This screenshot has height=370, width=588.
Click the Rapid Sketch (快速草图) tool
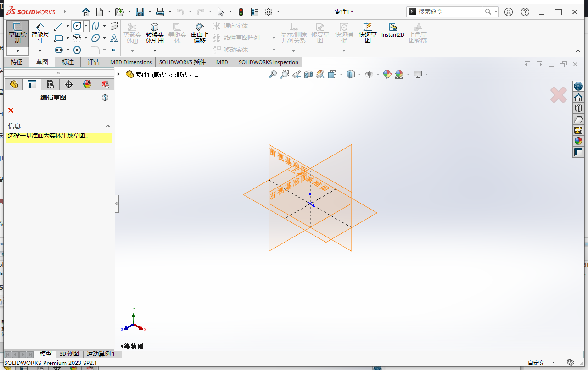pos(368,33)
